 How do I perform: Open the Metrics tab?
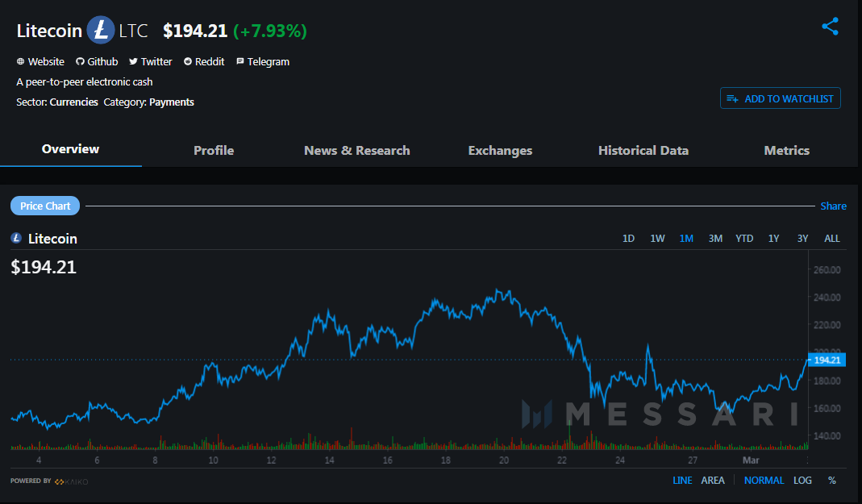787,150
